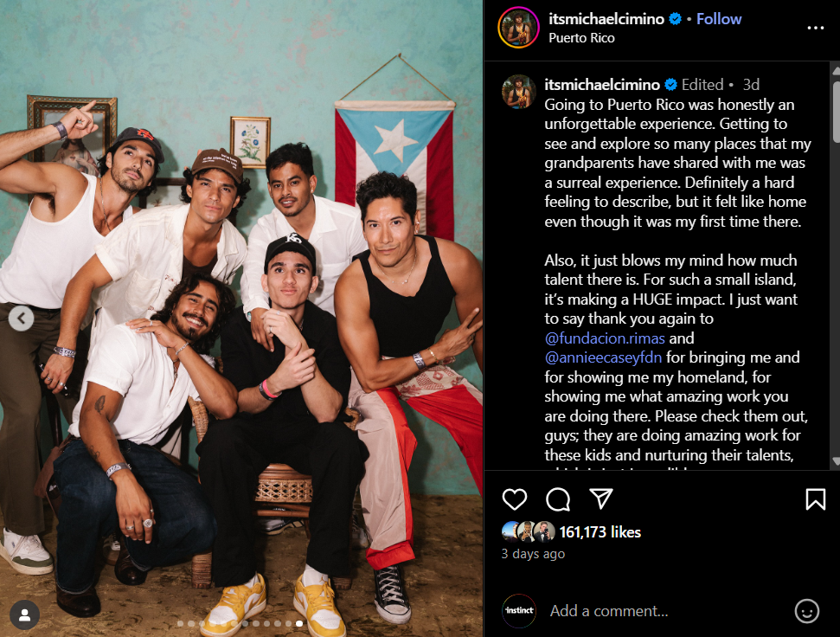The height and width of the screenshot is (637, 840).
Task: Open comments via speech bubble icon
Action: coord(558,499)
